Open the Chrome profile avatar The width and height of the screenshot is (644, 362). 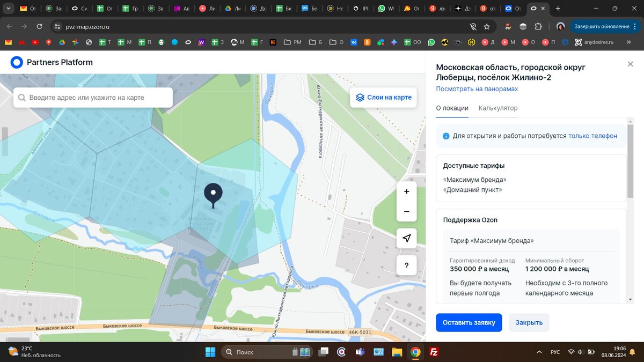click(560, 26)
